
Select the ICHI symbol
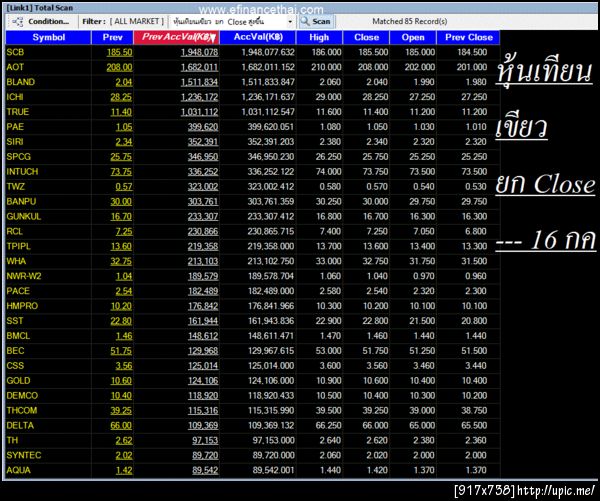(15, 97)
